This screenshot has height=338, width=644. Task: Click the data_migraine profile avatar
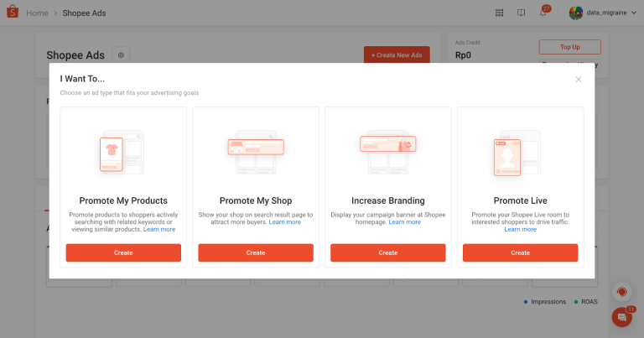(576, 13)
